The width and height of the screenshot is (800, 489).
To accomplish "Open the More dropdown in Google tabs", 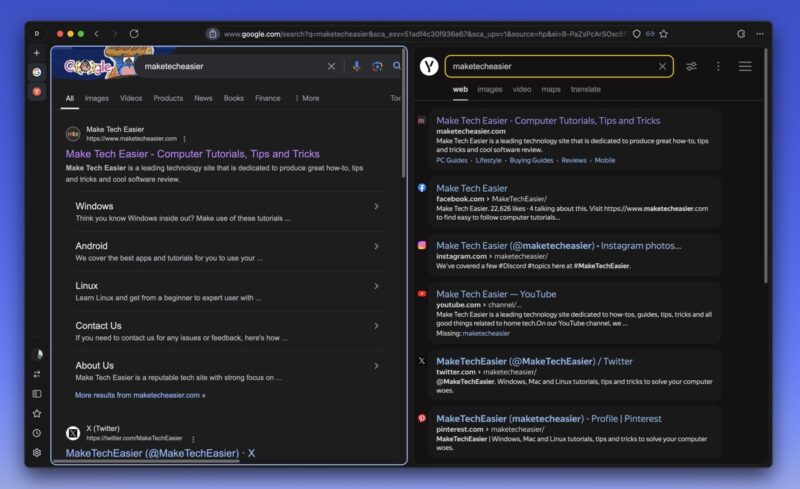I will point(308,98).
